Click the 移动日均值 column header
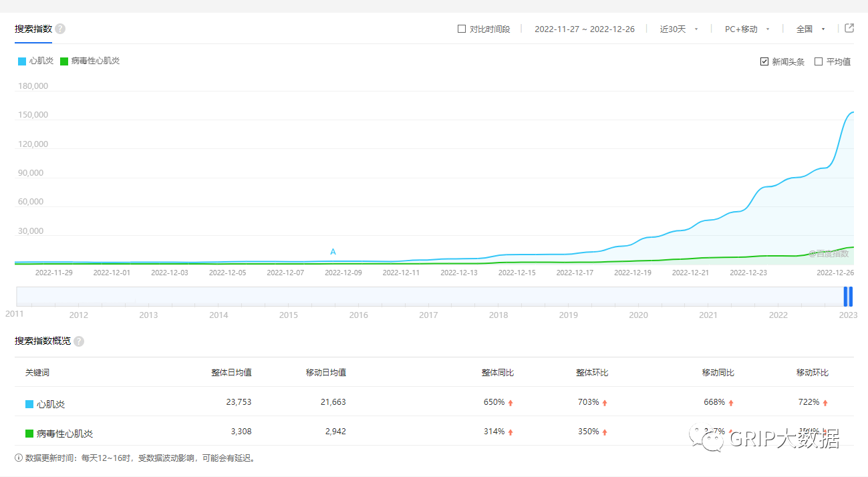868x477 pixels. [325, 373]
